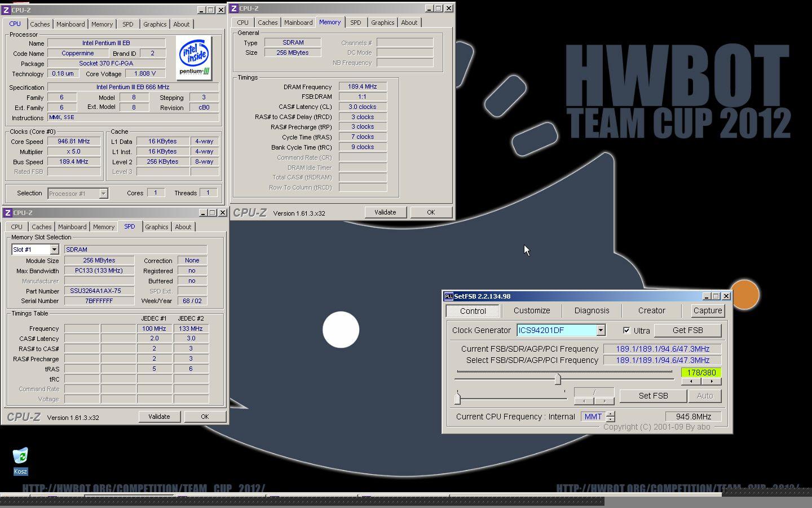The image size is (812, 508).
Task: Click the Code Name Coppermine value
Action: coord(78,53)
